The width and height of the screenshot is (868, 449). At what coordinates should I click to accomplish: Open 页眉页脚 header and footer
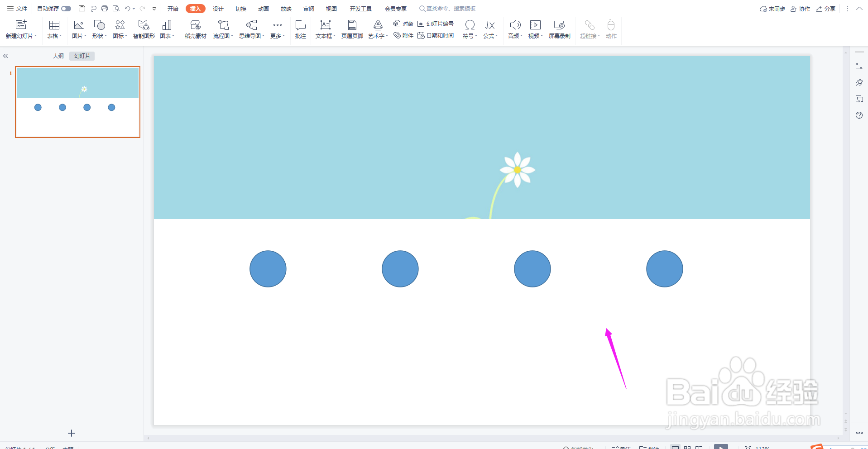pos(352,29)
